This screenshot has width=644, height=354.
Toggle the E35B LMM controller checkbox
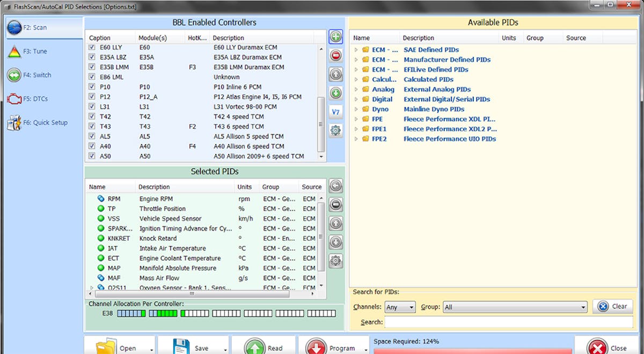[x=92, y=67]
